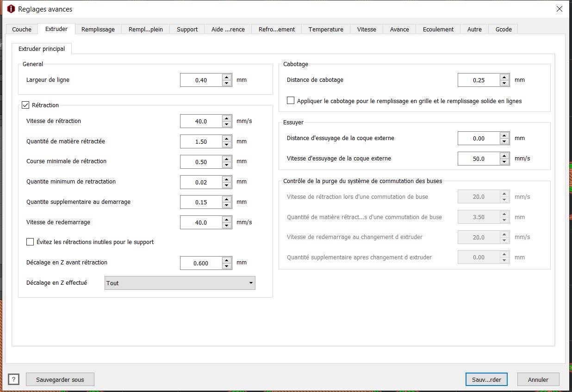Disable the Rétraction checkbox
This screenshot has width=572, height=392.
[x=25, y=105]
